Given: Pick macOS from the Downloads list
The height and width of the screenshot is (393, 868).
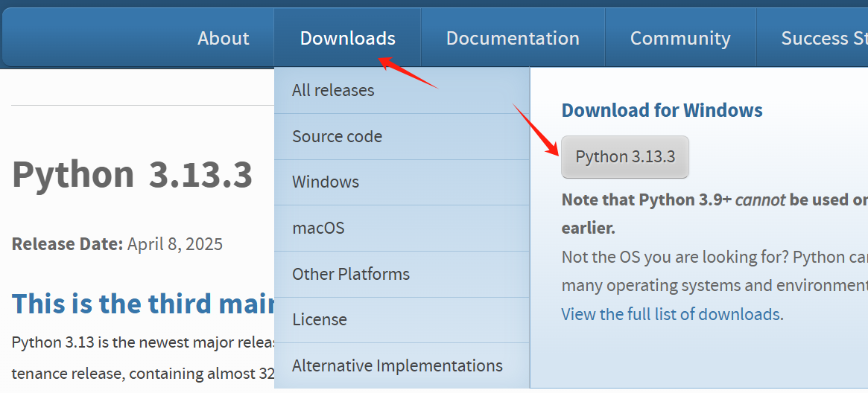Looking at the screenshot, I should pyautogui.click(x=402, y=228).
